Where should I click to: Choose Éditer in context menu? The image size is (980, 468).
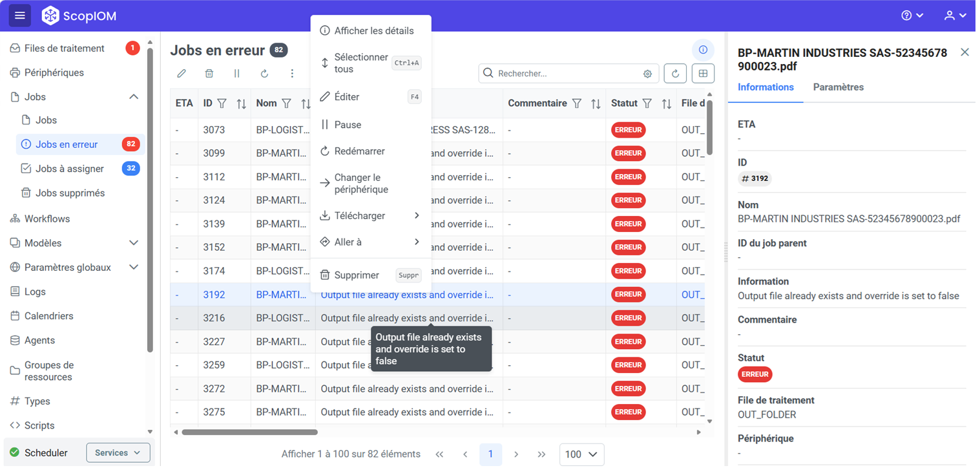click(371, 97)
